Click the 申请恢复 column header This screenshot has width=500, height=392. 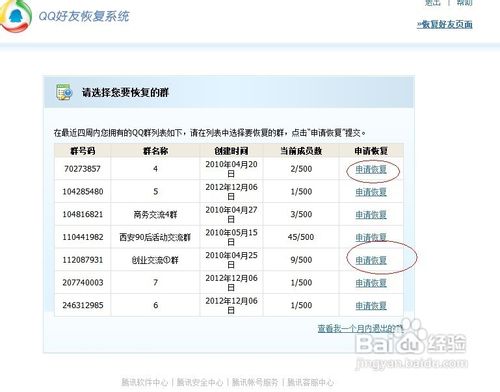(371, 151)
